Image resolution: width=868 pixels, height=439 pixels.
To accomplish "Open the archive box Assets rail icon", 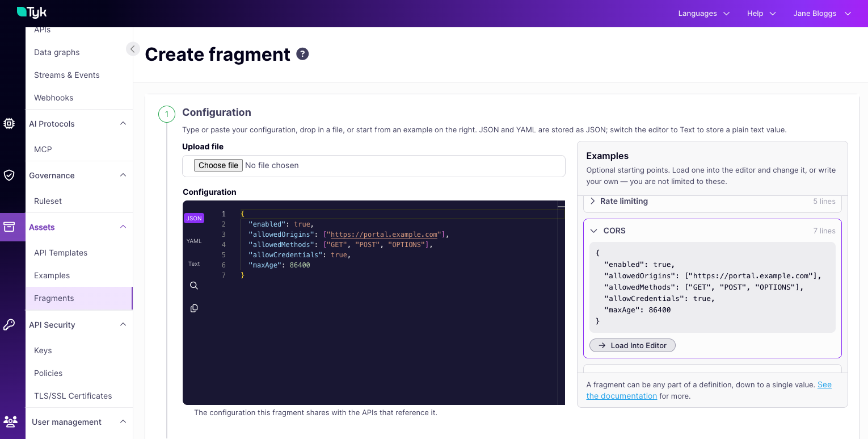I will pos(9,227).
